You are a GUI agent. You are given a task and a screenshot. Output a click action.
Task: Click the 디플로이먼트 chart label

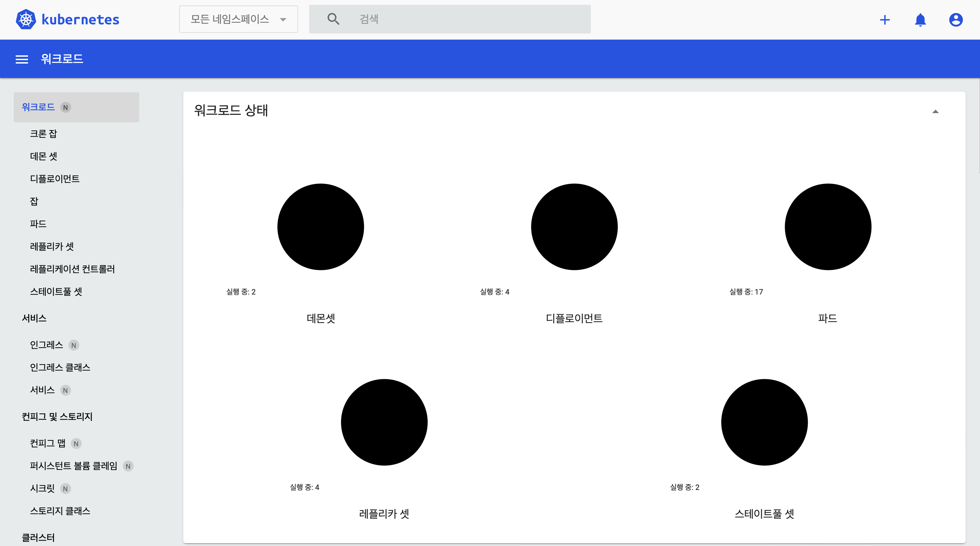(x=574, y=318)
